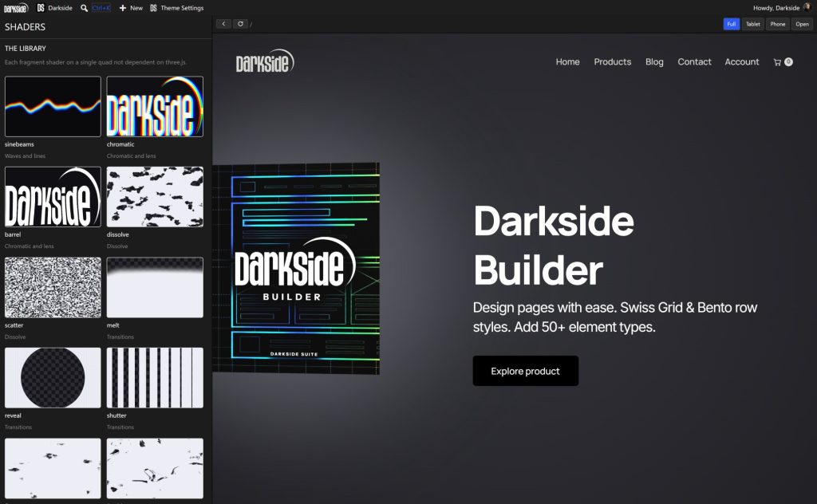Choose the shutter transition shader thumbnail

(x=155, y=377)
